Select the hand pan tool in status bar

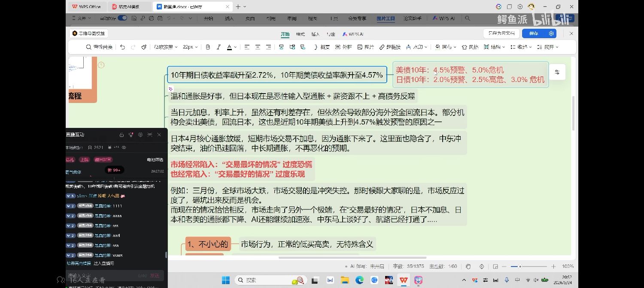(x=468, y=267)
